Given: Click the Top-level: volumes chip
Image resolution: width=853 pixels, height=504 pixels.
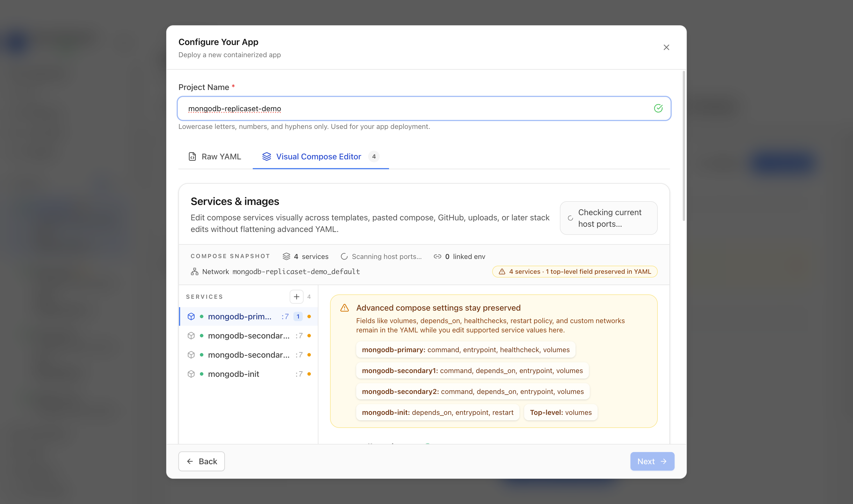Looking at the screenshot, I should pyautogui.click(x=560, y=412).
